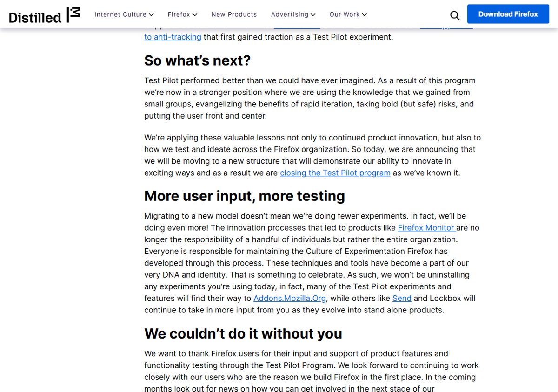
Task: Expand the Internet Culture menu
Action: pyautogui.click(x=124, y=14)
